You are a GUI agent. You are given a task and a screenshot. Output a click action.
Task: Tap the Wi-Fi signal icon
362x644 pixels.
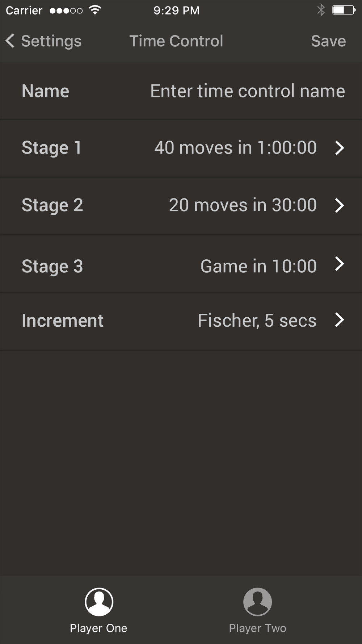[x=95, y=10]
